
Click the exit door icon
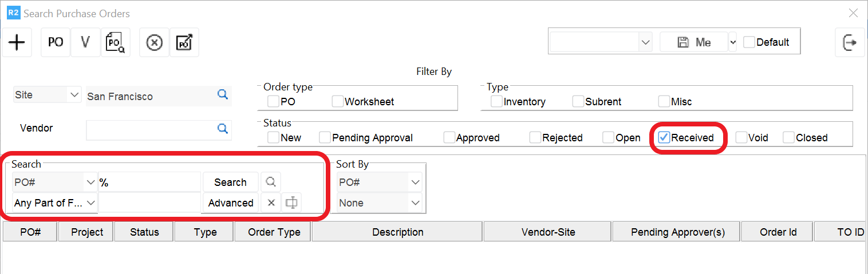coord(850,42)
